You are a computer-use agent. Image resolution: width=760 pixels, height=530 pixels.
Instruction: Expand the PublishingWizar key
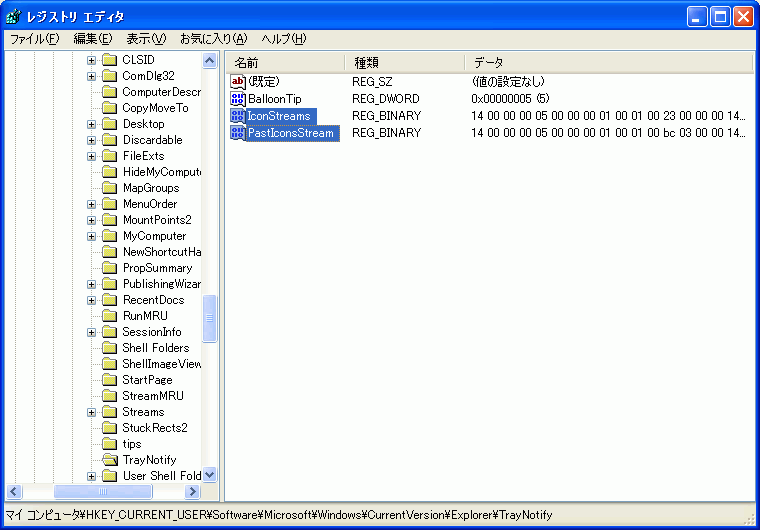tap(91, 284)
